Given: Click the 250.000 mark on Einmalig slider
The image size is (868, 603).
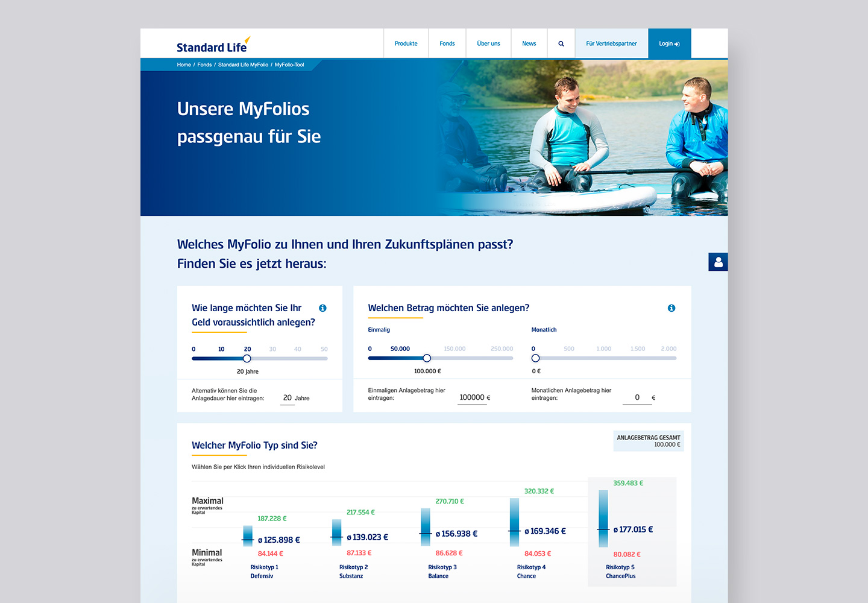Looking at the screenshot, I should [x=502, y=349].
